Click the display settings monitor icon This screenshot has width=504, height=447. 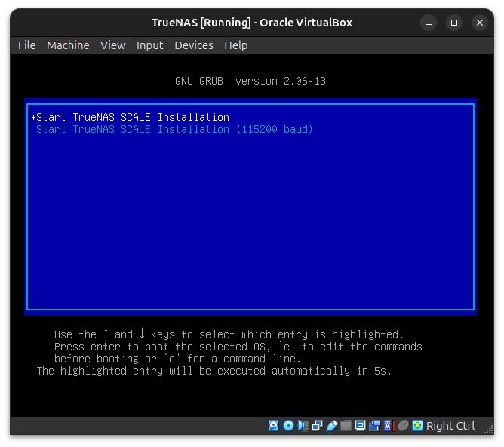coord(360,426)
